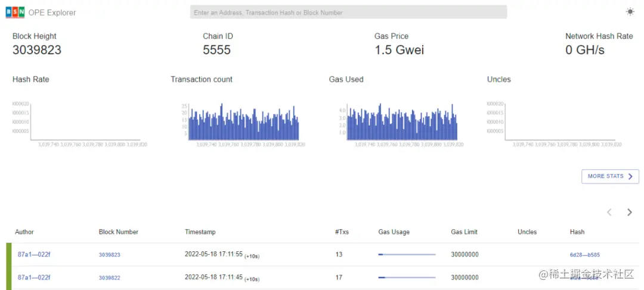Click the Block Number column header
This screenshot has height=290, width=644.
click(119, 232)
